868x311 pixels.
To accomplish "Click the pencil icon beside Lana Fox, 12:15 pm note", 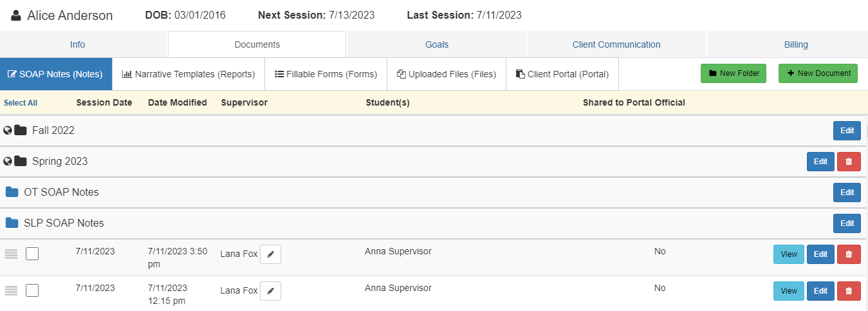I will pyautogui.click(x=270, y=291).
